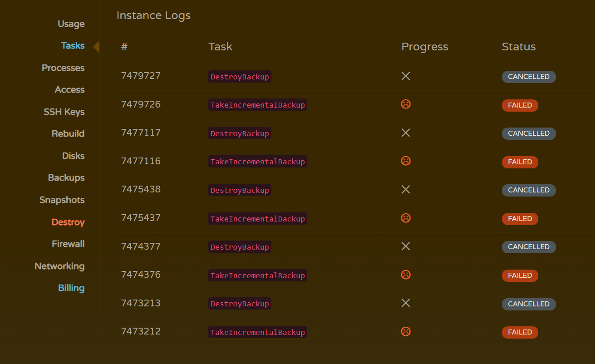Click the sad face icon for task 7477116
The width and height of the screenshot is (595, 364).
pyautogui.click(x=406, y=161)
